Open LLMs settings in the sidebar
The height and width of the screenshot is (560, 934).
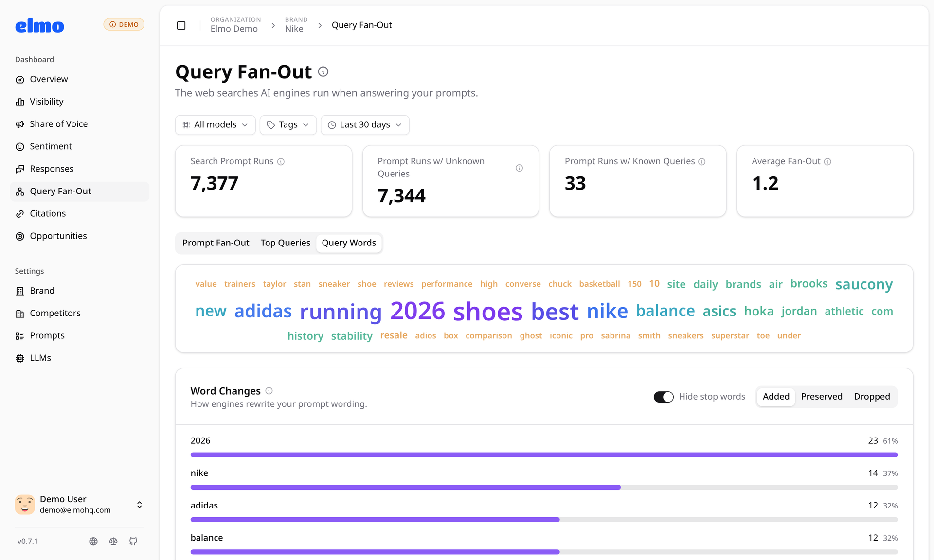tap(79, 358)
